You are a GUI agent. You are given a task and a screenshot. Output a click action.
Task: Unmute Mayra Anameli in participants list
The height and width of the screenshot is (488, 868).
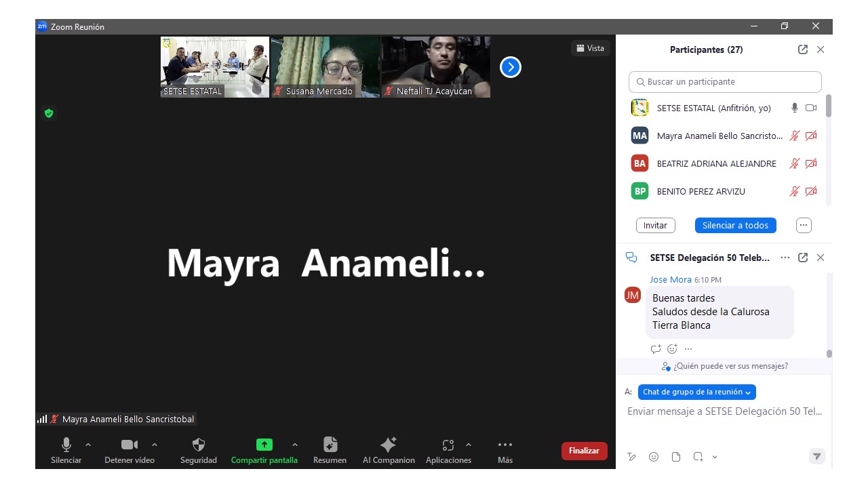pyautogui.click(x=794, y=136)
